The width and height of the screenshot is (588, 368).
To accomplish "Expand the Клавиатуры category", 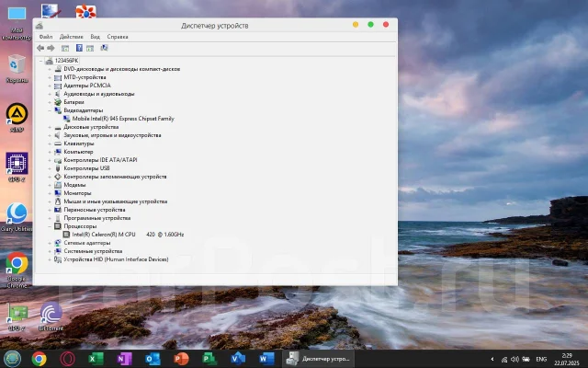I will coord(50,144).
